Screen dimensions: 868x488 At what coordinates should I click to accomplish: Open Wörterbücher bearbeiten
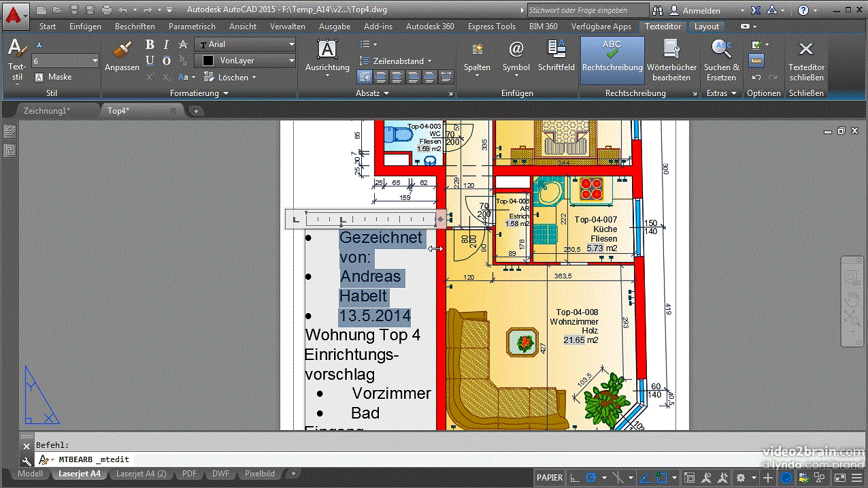671,60
